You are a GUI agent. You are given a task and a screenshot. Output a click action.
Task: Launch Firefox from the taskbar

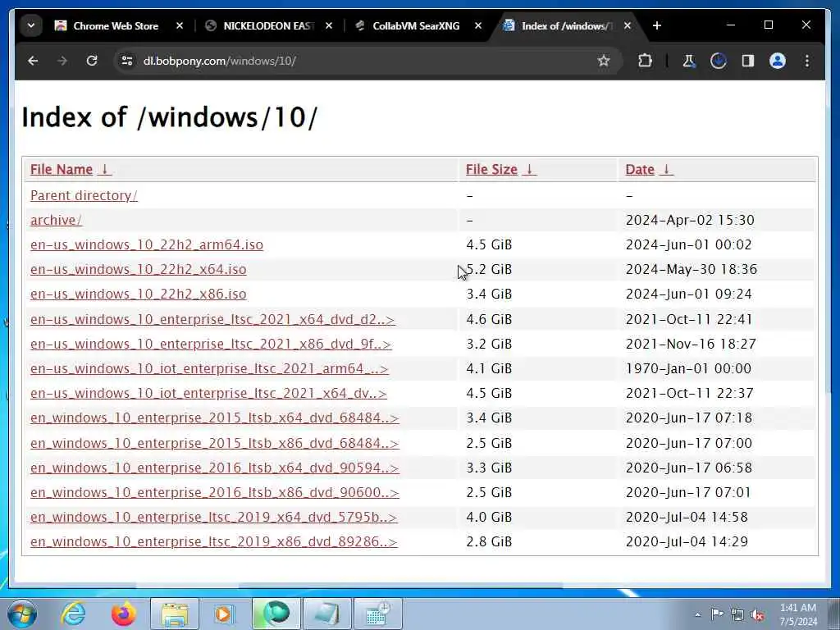(123, 614)
